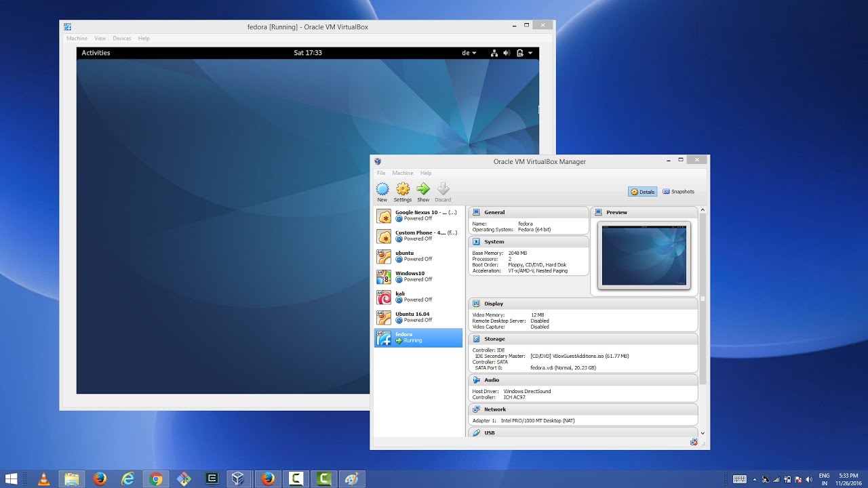Show hidden system tray icons

pyautogui.click(x=755, y=479)
